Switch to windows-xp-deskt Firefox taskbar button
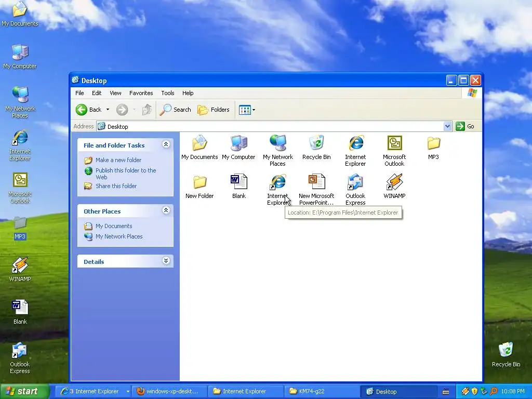 coord(169,391)
